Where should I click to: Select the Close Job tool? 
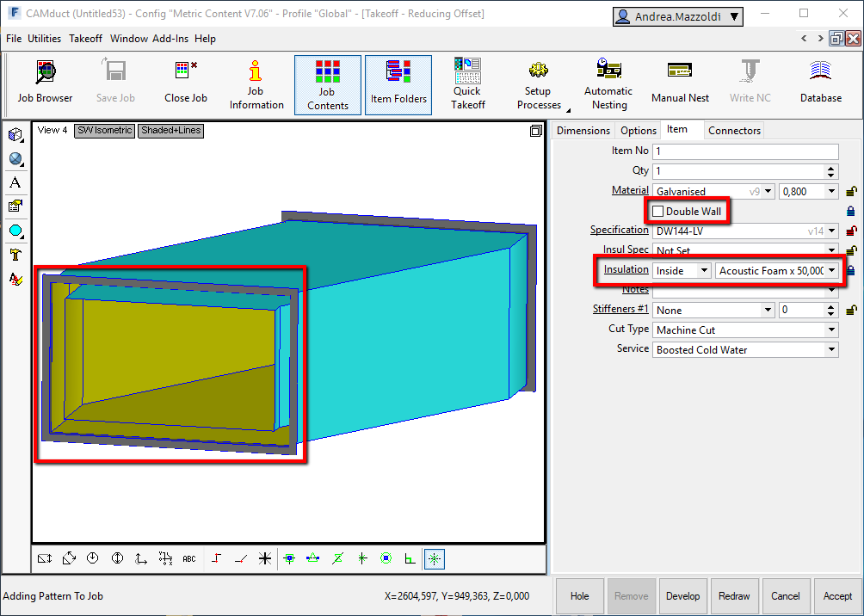coord(185,83)
